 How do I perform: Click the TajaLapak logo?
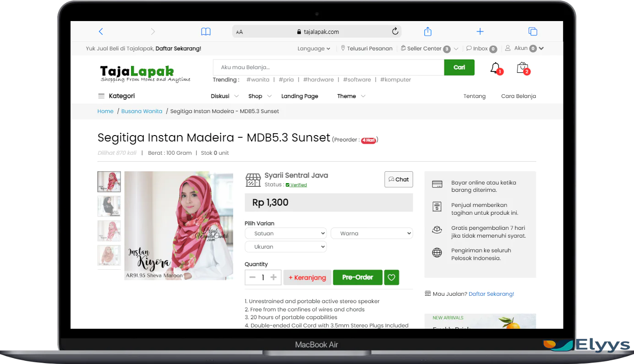click(x=145, y=73)
